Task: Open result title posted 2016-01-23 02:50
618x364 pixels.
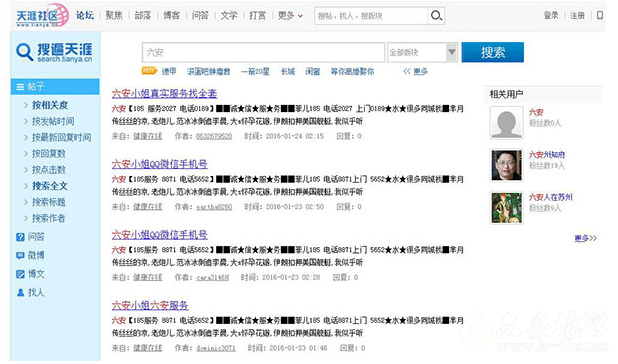Action: coord(160,164)
